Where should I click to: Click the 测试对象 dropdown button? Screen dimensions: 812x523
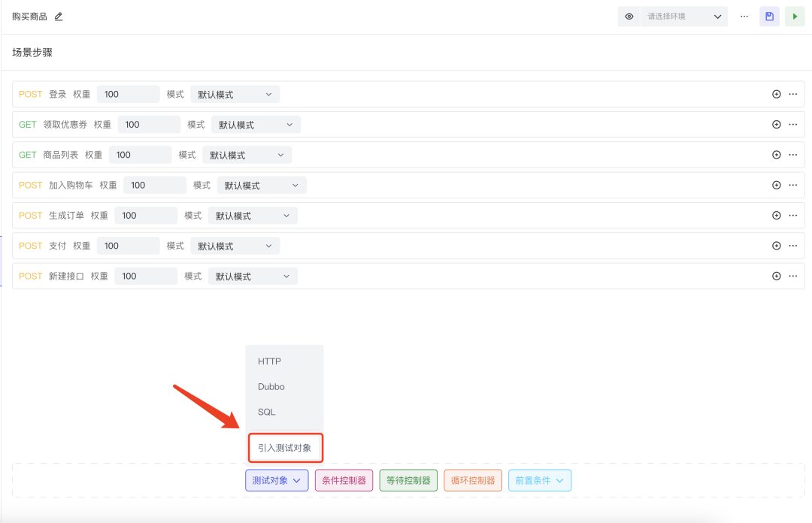[277, 480]
